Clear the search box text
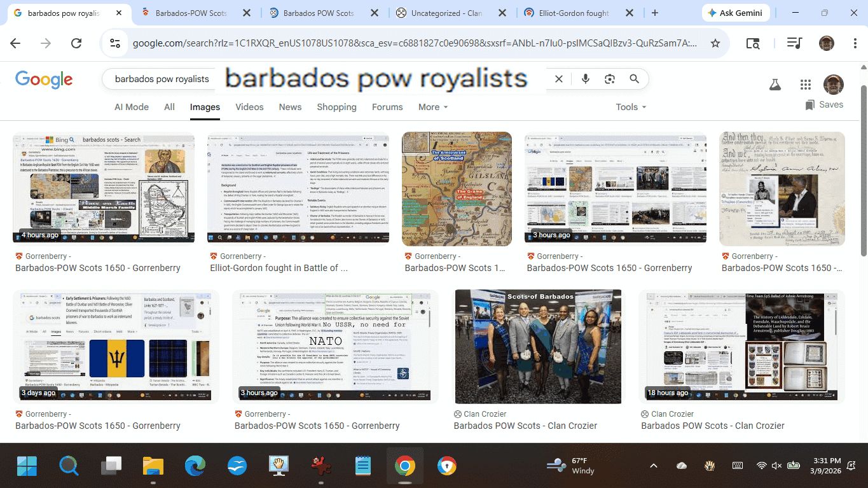Screen dimensions: 868x488 click(559, 79)
